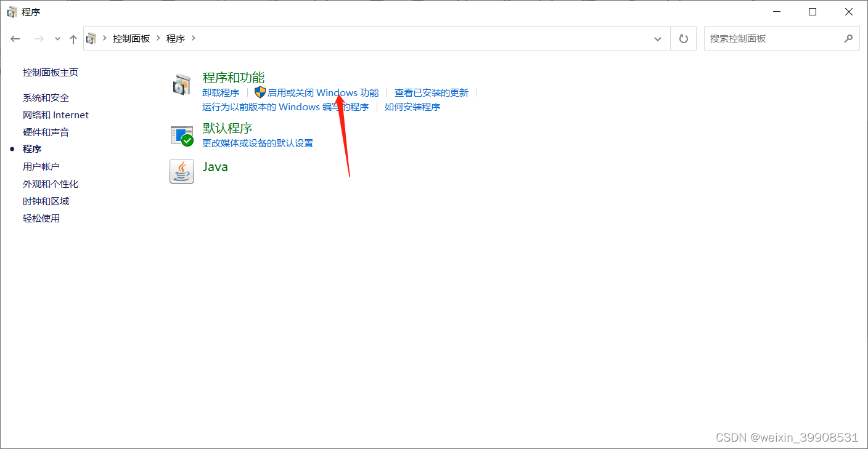The height and width of the screenshot is (449, 868).
Task: Maximize the 程序 window
Action: [x=813, y=12]
